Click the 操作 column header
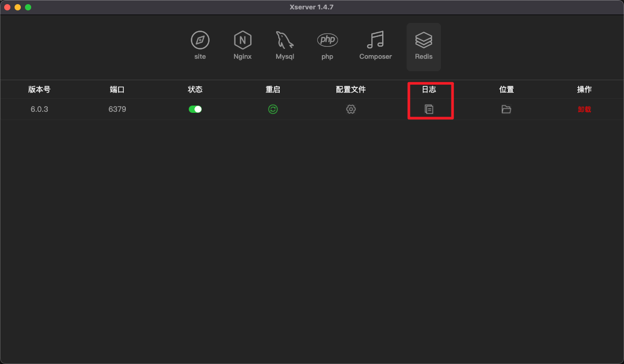 pyautogui.click(x=584, y=89)
